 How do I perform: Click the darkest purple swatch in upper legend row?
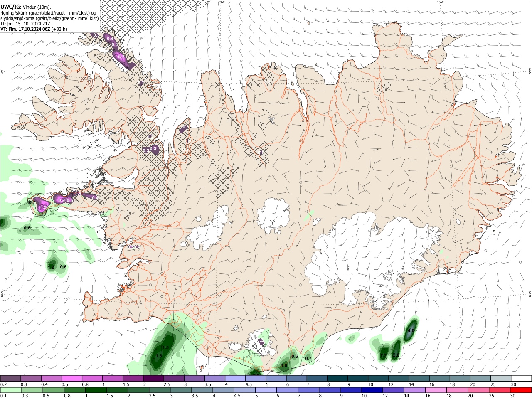pyautogui.click(x=153, y=379)
